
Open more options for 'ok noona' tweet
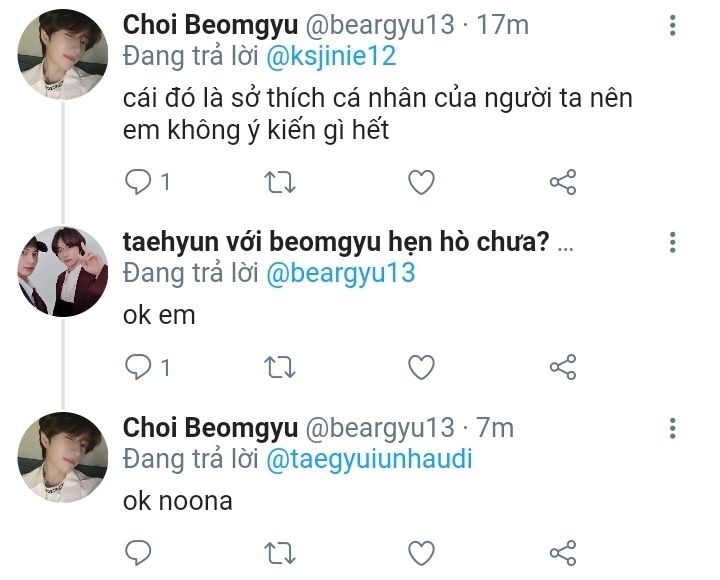tap(672, 428)
